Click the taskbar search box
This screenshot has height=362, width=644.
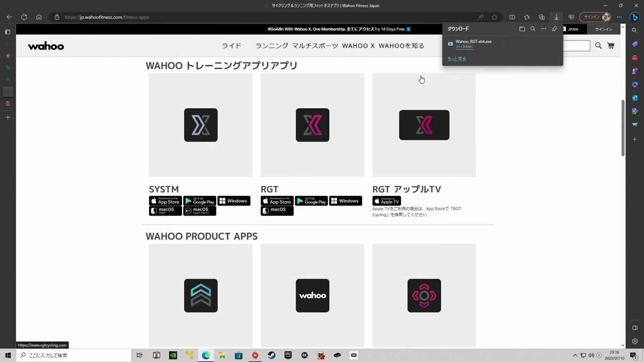[x=73, y=355]
